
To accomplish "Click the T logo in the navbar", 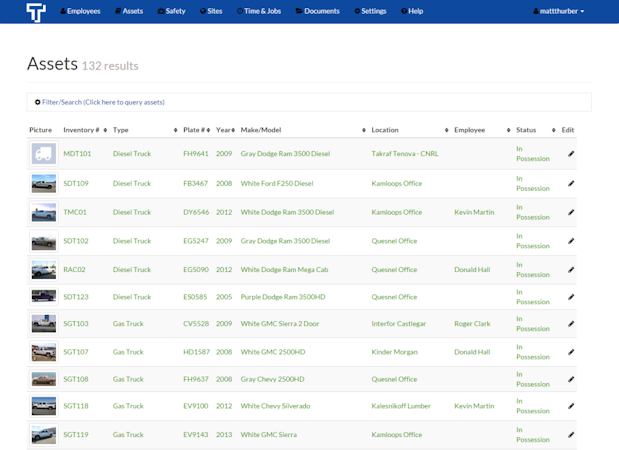I will pyautogui.click(x=36, y=12).
